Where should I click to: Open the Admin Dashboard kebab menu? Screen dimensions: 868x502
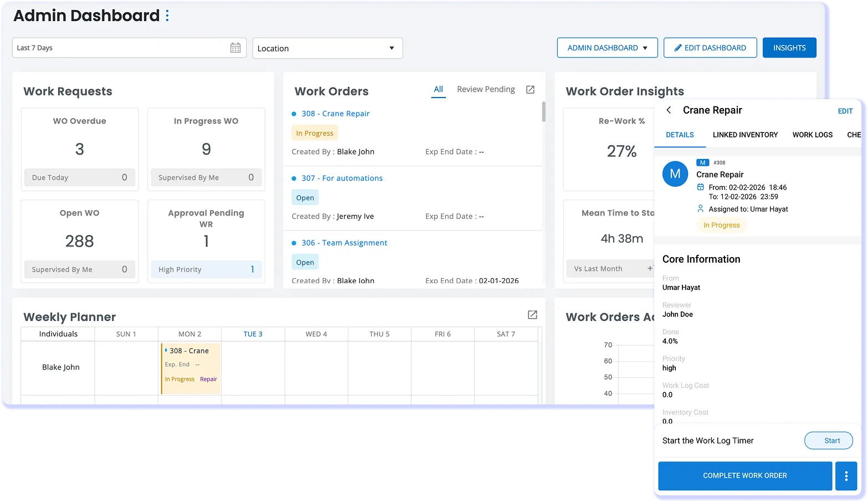click(x=167, y=16)
